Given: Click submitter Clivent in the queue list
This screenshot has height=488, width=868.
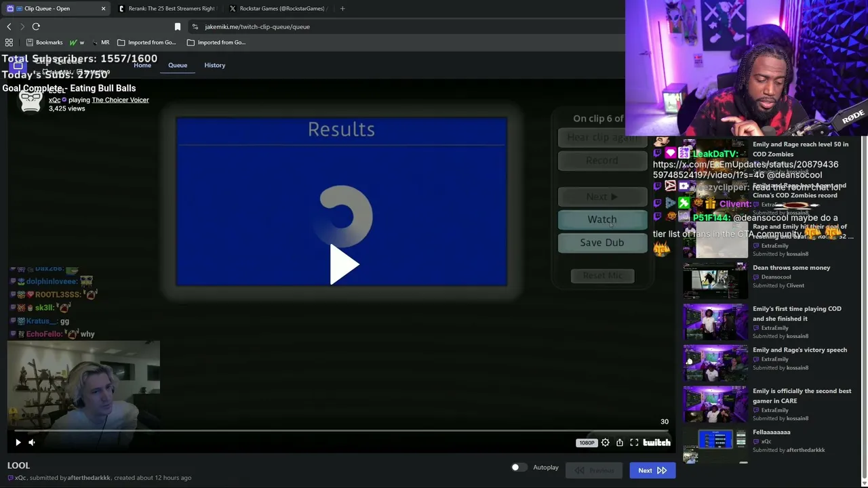Looking at the screenshot, I should click(x=795, y=285).
